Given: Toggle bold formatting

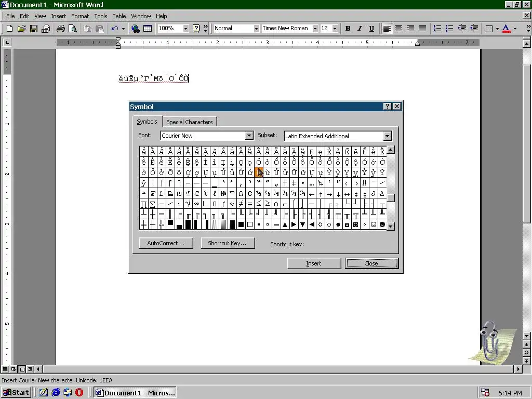Looking at the screenshot, I should point(348,29).
